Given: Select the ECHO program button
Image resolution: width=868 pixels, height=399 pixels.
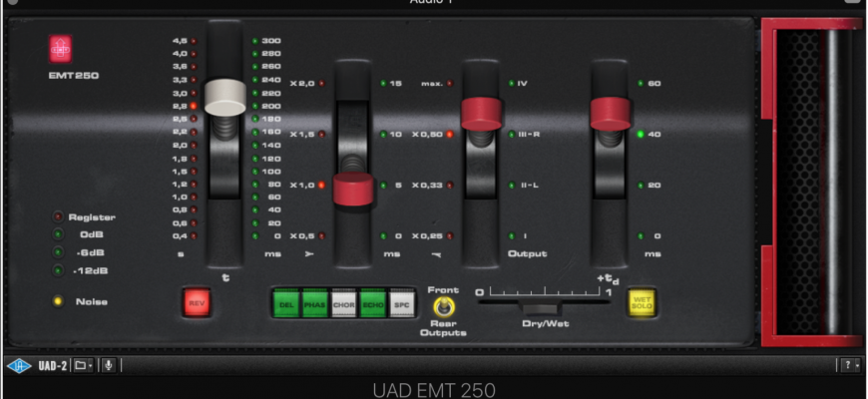Looking at the screenshot, I should pos(373,303).
